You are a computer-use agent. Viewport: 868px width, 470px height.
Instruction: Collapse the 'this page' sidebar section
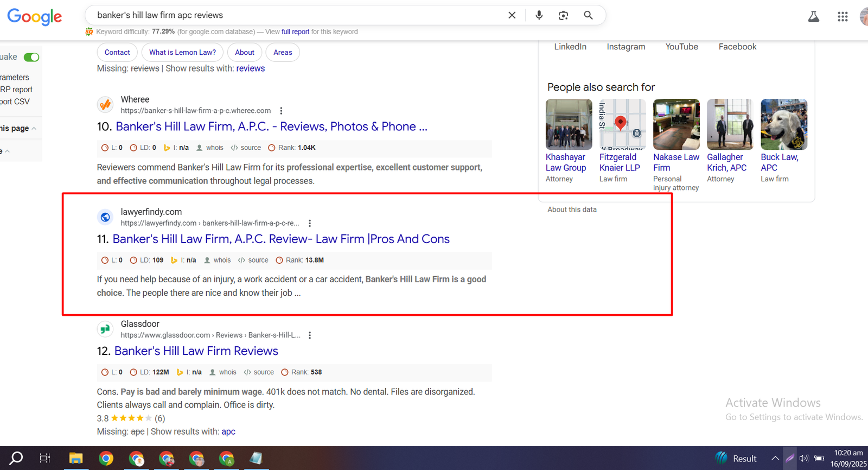(x=34, y=129)
